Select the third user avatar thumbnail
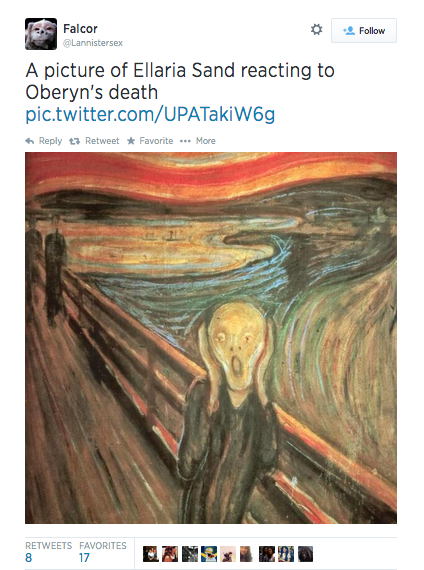424x570 pixels. [189, 554]
